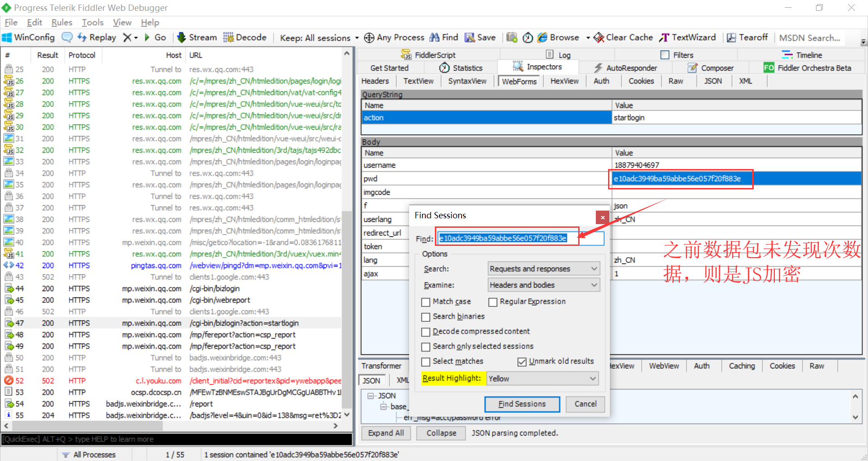Image resolution: width=868 pixels, height=461 pixels.
Task: Expand the Keep: All sessions dropdown
Action: 357,38
